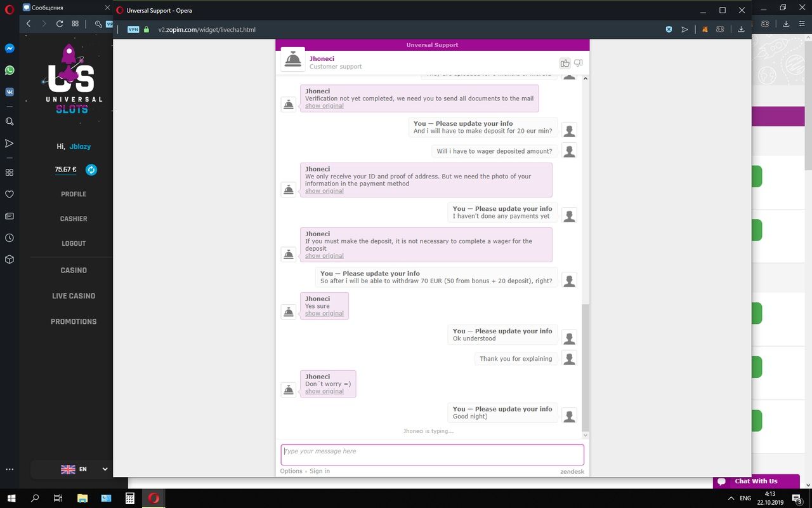
Task: Open Messenger in Opera sidebar
Action: click(x=10, y=48)
